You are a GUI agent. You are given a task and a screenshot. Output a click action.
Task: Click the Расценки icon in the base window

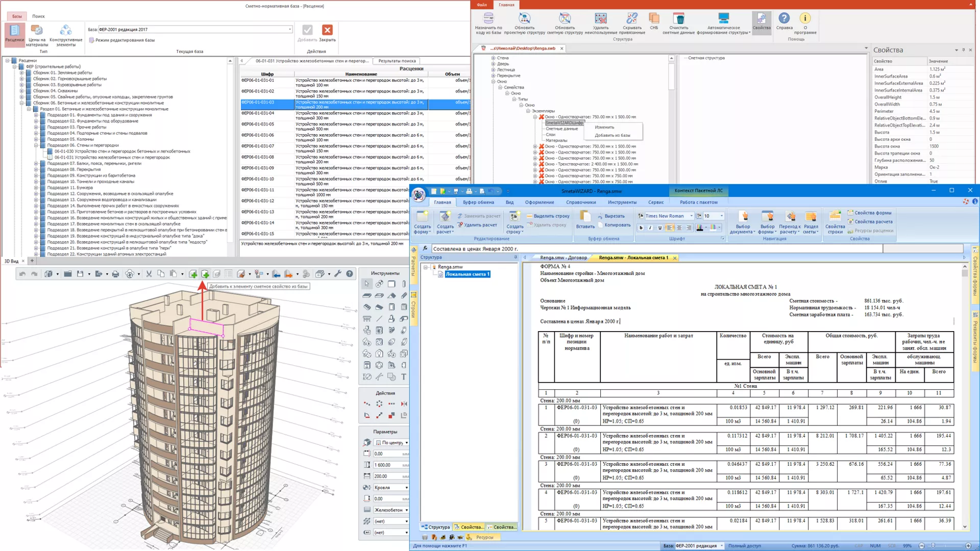tap(14, 34)
